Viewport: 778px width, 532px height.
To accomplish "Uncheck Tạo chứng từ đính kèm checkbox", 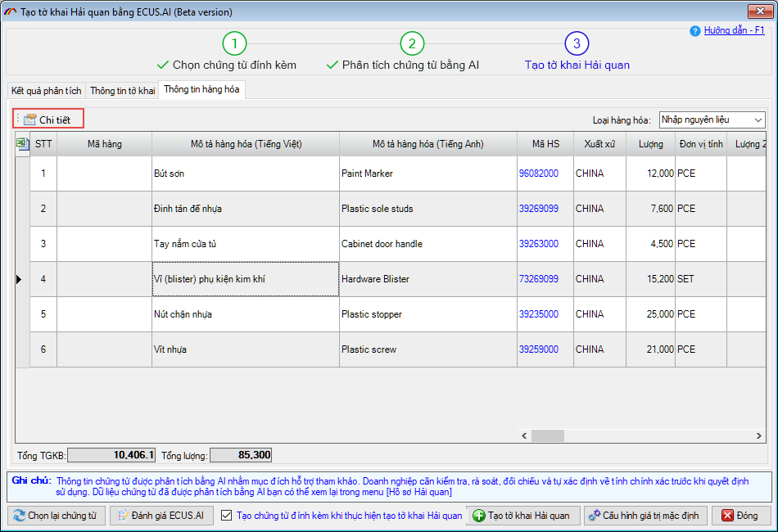I will point(228,516).
